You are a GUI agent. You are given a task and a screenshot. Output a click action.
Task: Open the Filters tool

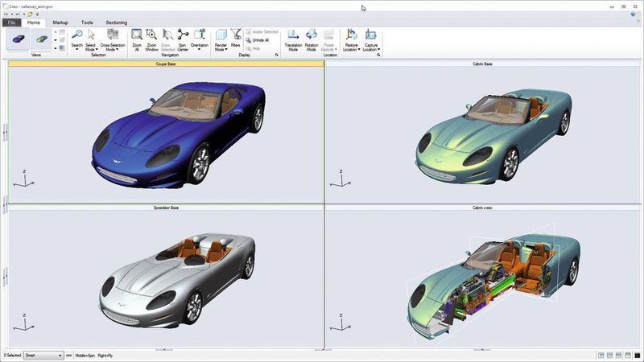[x=236, y=35]
